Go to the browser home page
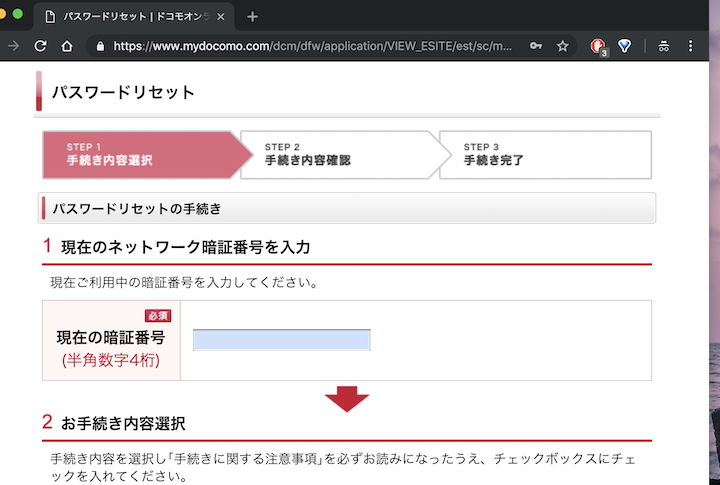Viewport: 720px width, 485px height. (x=67, y=46)
